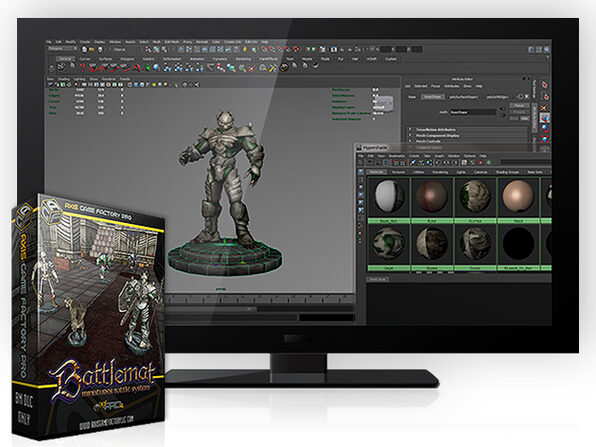This screenshot has height=447, width=596.
Task: Open viewport Shading panel menu
Action: click(x=63, y=79)
